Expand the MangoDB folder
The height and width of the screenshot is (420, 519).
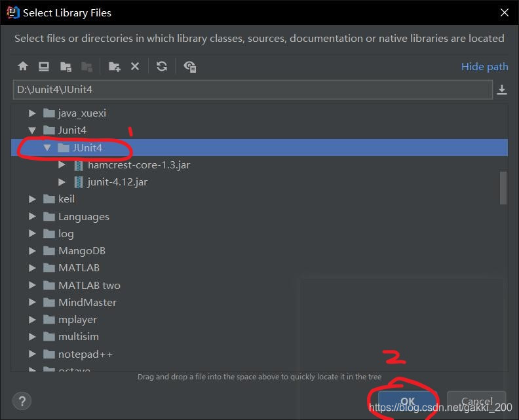tap(32, 250)
